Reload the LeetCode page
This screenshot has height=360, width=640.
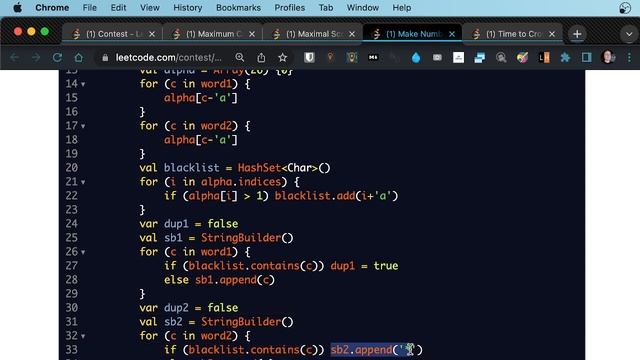click(57, 58)
